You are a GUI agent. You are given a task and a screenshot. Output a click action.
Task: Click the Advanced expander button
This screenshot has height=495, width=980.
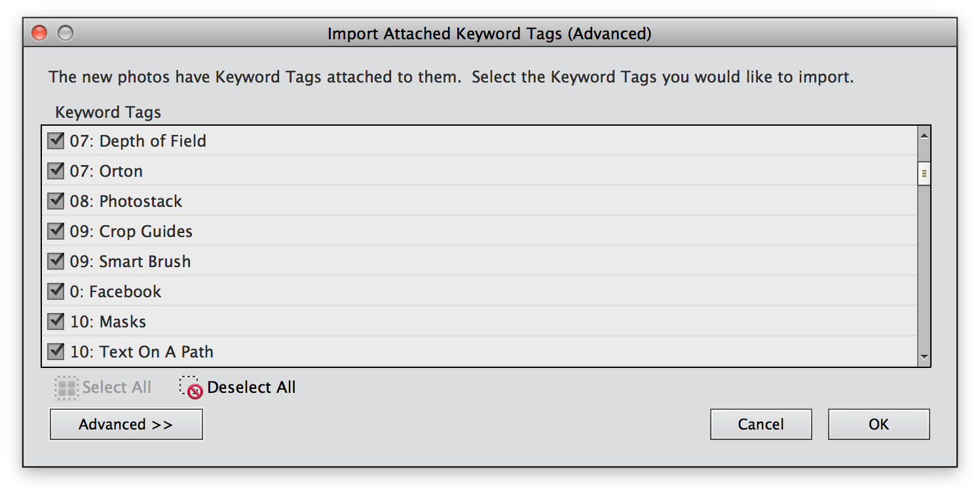126,424
